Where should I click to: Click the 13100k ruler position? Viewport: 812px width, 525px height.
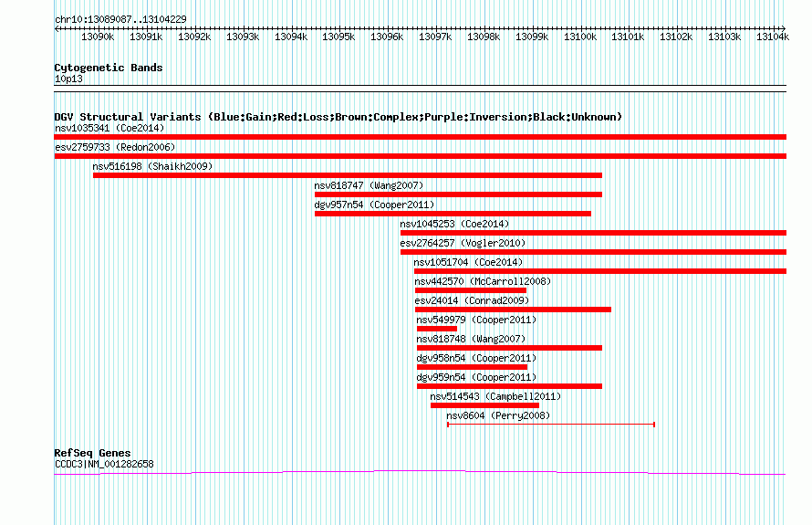[580, 37]
